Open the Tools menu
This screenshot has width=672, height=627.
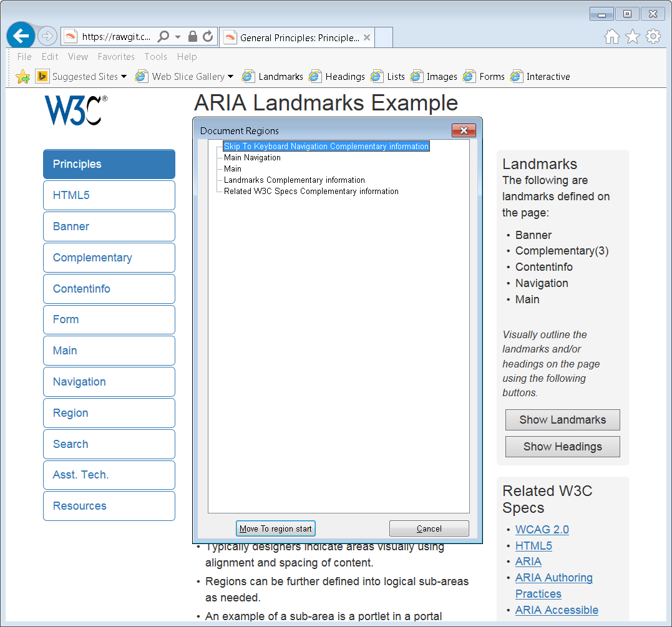155,57
